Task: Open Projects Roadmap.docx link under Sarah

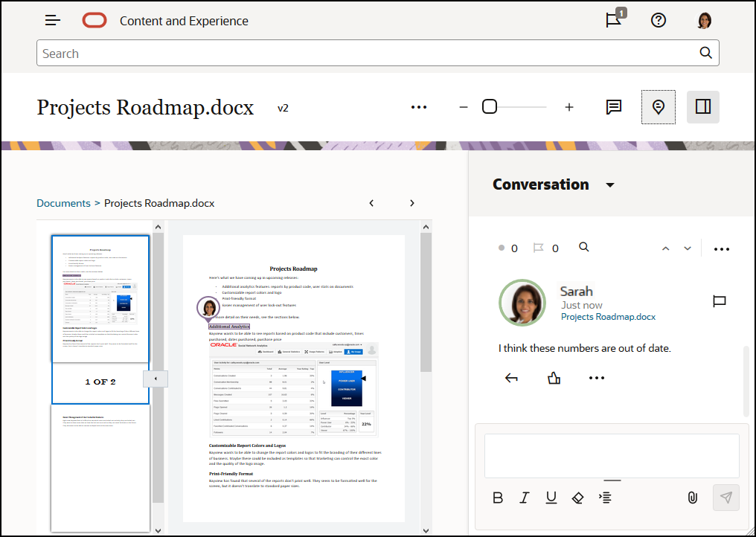Action: (x=608, y=317)
